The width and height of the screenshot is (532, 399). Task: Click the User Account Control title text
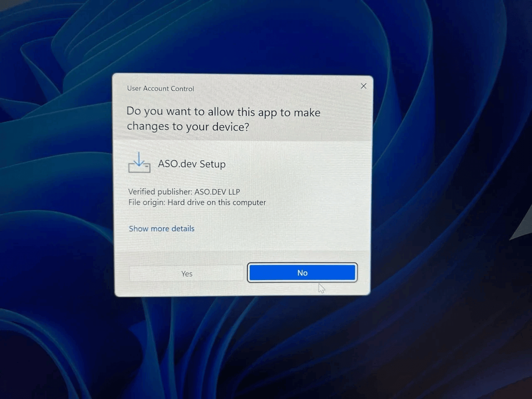[160, 89]
